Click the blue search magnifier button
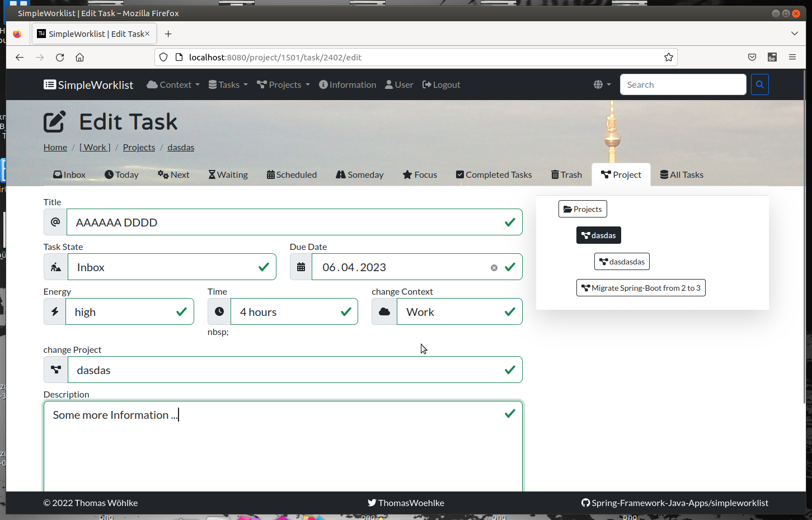 click(x=760, y=84)
